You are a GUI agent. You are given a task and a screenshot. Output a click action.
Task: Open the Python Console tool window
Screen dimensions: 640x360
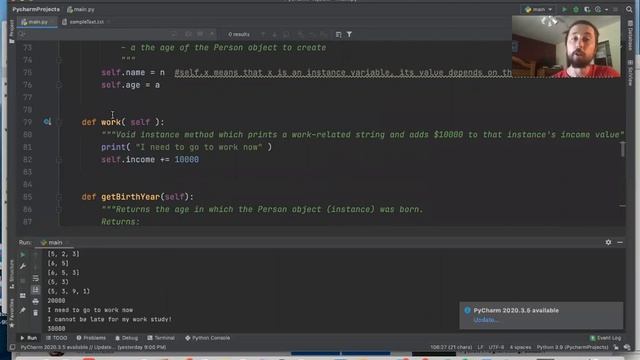coord(207,338)
